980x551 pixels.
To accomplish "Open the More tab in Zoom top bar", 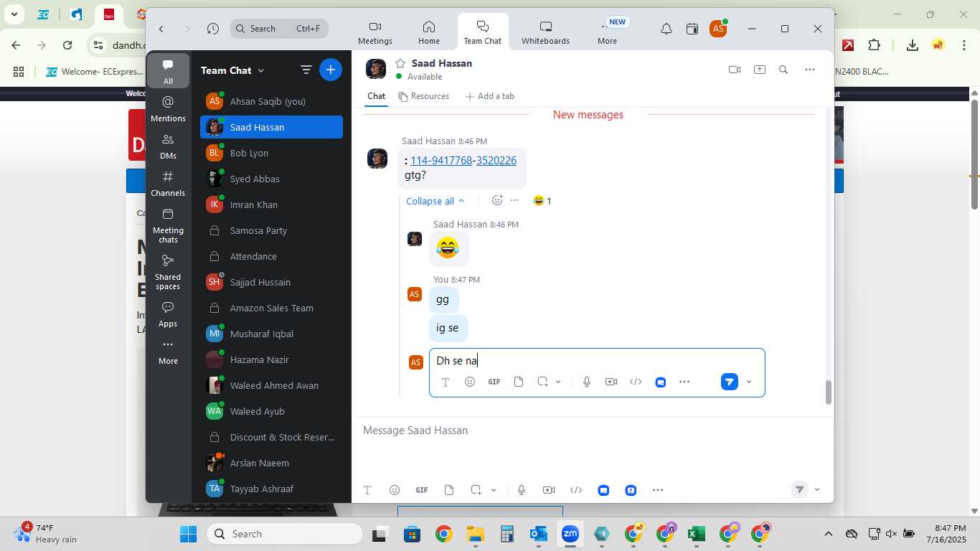I will [x=607, y=32].
